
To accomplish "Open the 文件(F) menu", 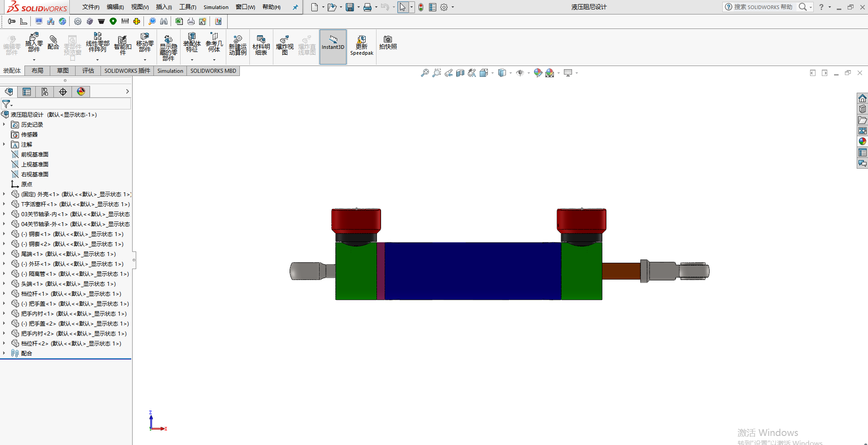I will click(91, 7).
